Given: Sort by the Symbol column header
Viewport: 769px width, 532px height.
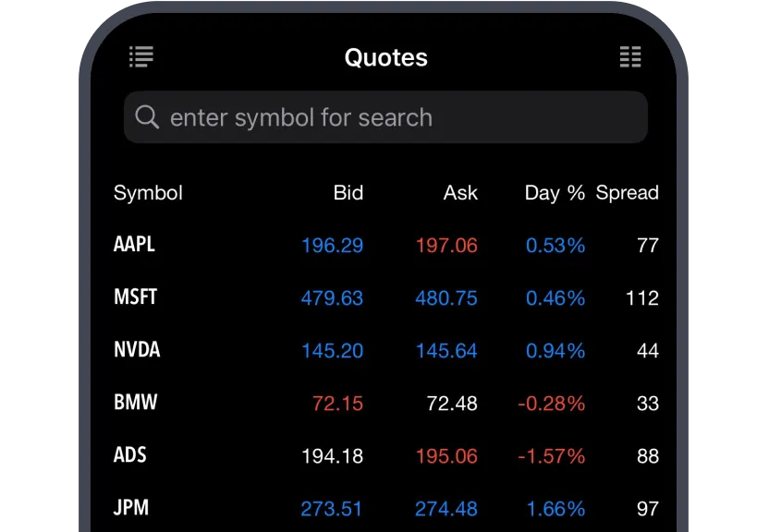Looking at the screenshot, I should [x=148, y=193].
